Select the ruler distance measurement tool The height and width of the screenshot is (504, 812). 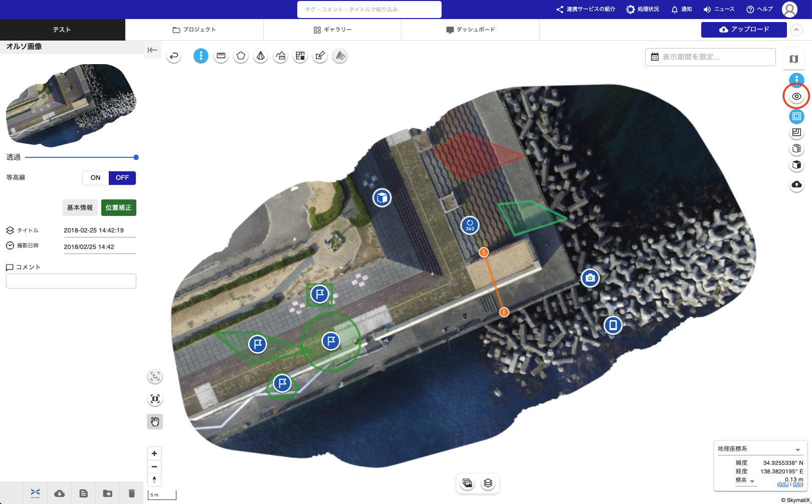tap(221, 56)
